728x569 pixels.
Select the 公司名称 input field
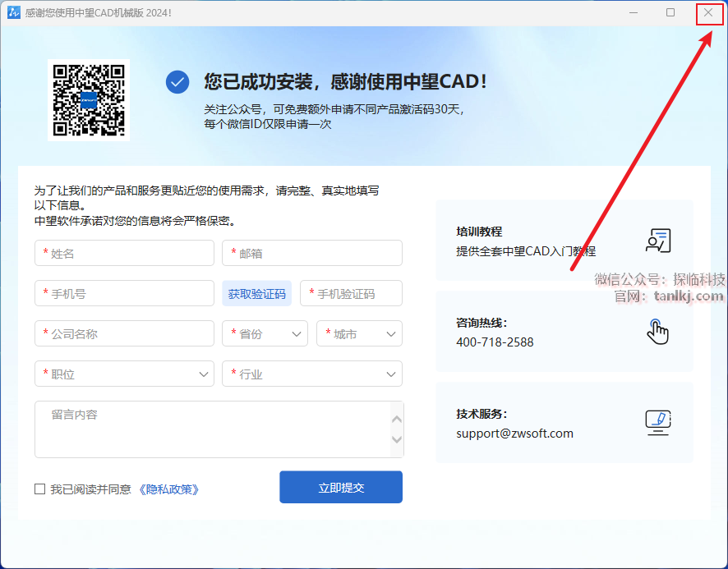(x=124, y=333)
